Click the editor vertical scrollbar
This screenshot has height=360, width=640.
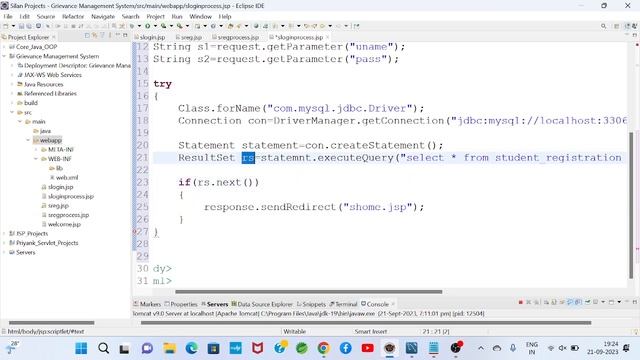631,204
